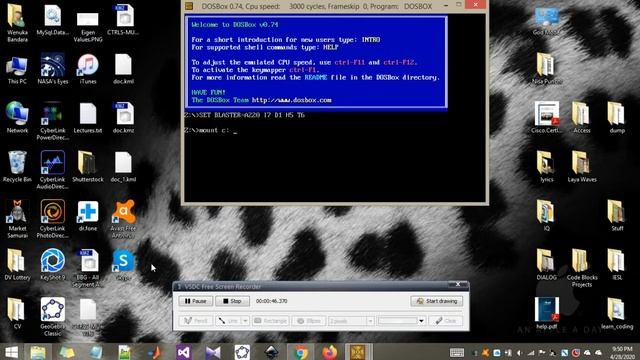
Task: Select the Market Samurai shortcut
Action: coord(17,220)
